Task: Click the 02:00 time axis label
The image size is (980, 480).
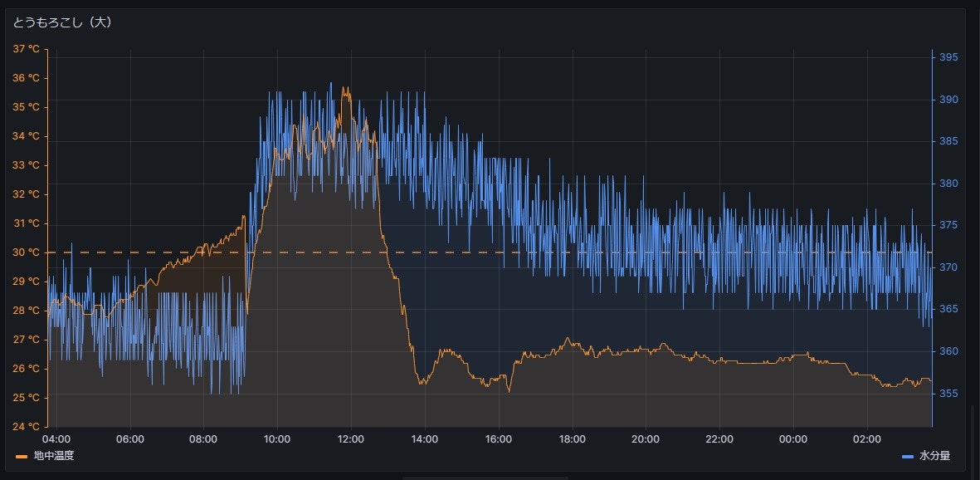Action: tap(868, 439)
